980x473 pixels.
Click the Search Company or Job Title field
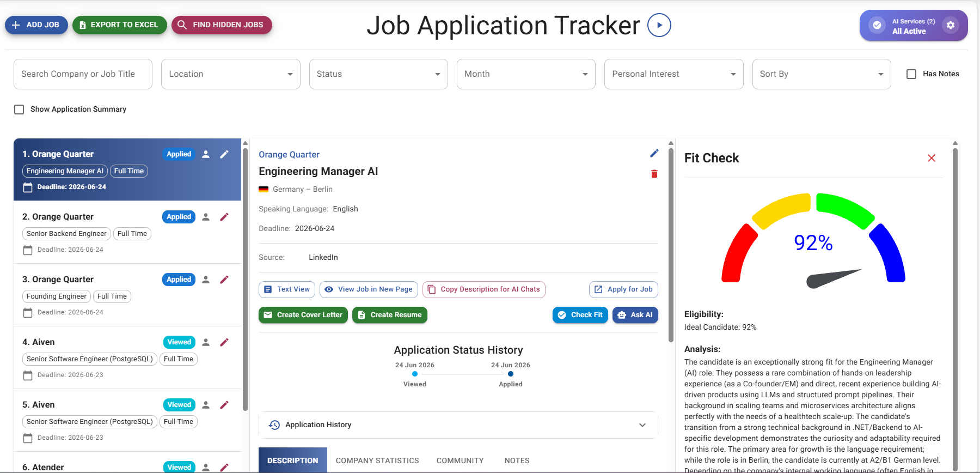click(x=83, y=74)
